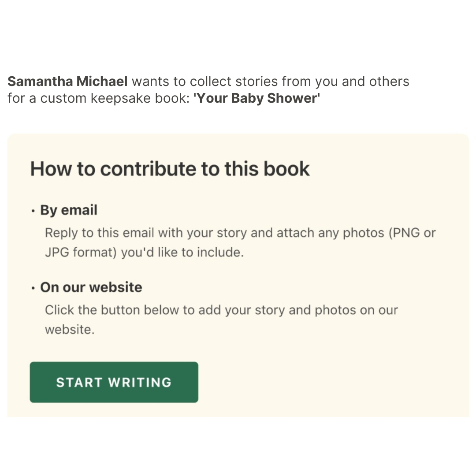The width and height of the screenshot is (476, 476).
Task: Click the 'How to contribute to this book' heading
Action: pos(170,169)
